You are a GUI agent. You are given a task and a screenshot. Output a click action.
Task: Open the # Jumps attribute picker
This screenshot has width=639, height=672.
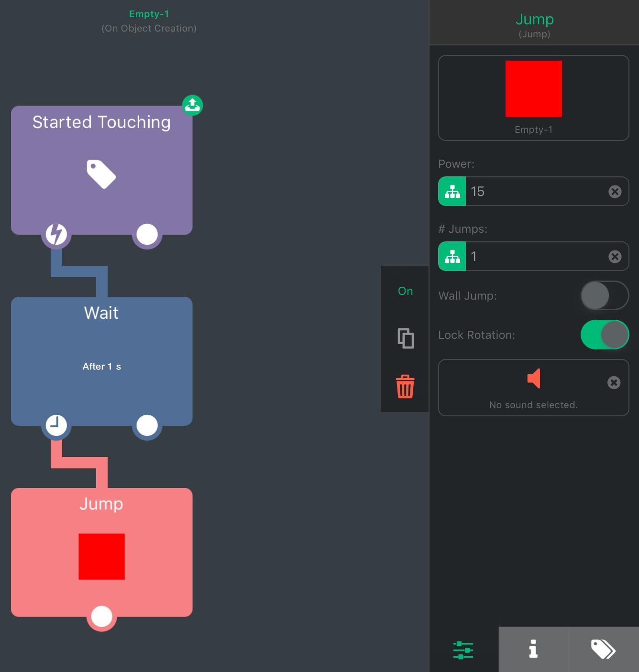click(x=452, y=257)
